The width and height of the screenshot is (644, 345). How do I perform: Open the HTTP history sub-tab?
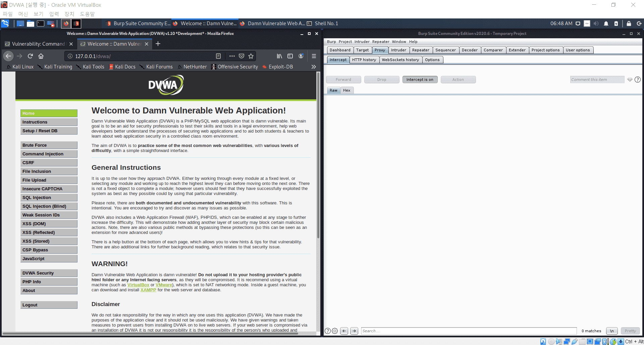click(364, 60)
